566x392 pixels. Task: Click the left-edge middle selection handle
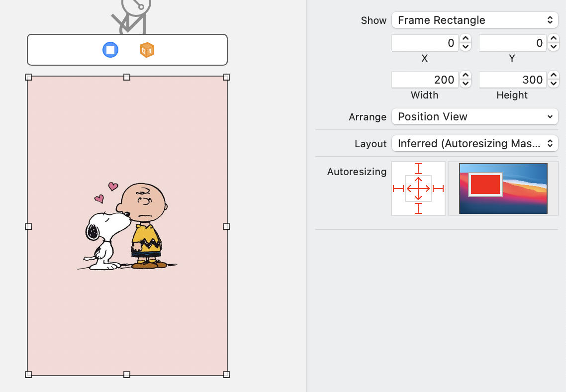(28, 226)
